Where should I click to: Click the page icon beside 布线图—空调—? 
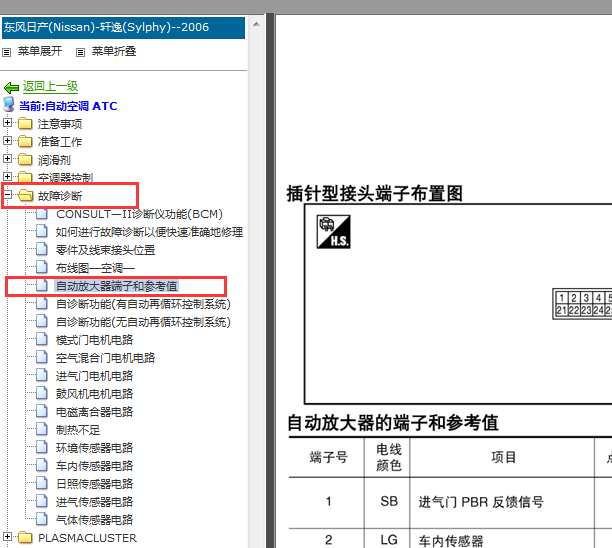tap(41, 267)
